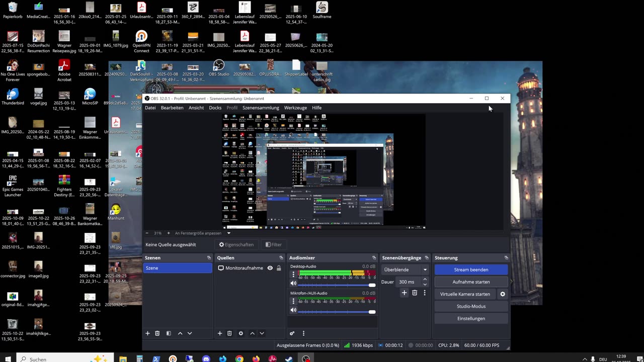Open Thunderbird desktop icon
Image resolution: width=644 pixels, height=362 pixels.
(x=13, y=97)
